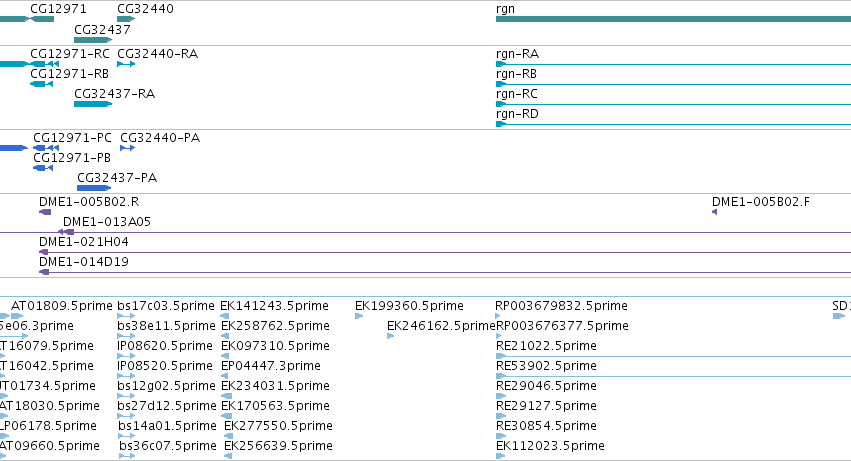
Task: Open the rgn-RA transcript label
Action: pos(517,54)
